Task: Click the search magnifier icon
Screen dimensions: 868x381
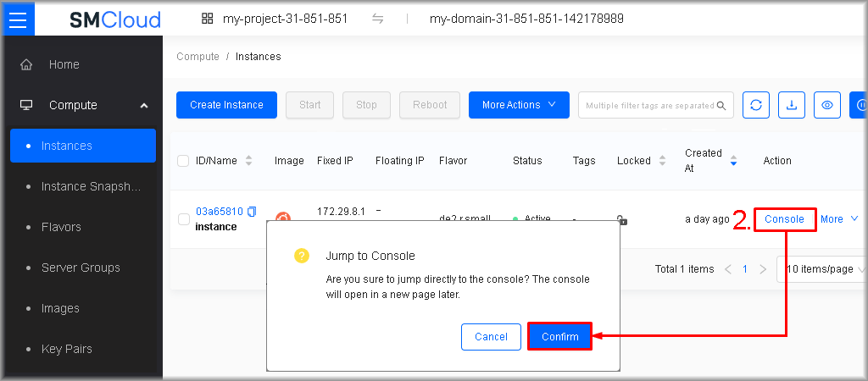Action: click(721, 106)
